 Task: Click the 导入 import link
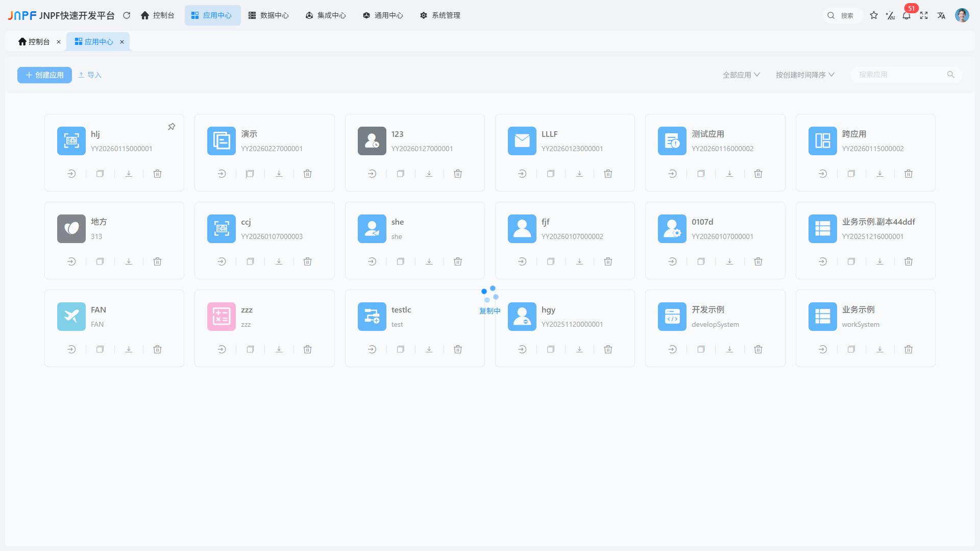click(x=90, y=75)
